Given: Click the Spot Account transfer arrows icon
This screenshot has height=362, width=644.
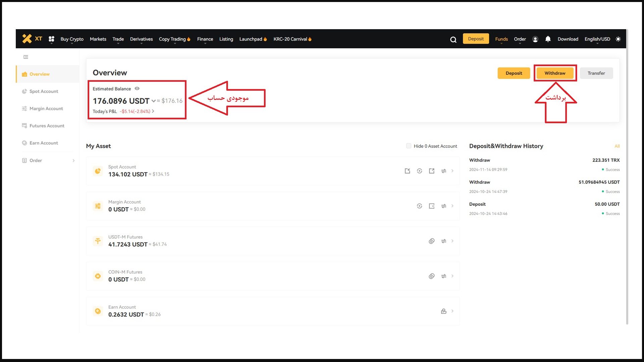Looking at the screenshot, I should [444, 171].
